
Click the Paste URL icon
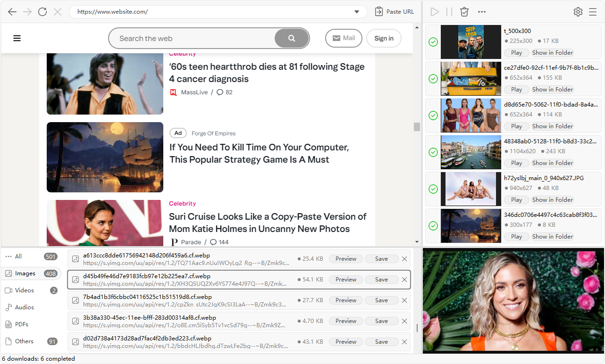[x=379, y=12]
